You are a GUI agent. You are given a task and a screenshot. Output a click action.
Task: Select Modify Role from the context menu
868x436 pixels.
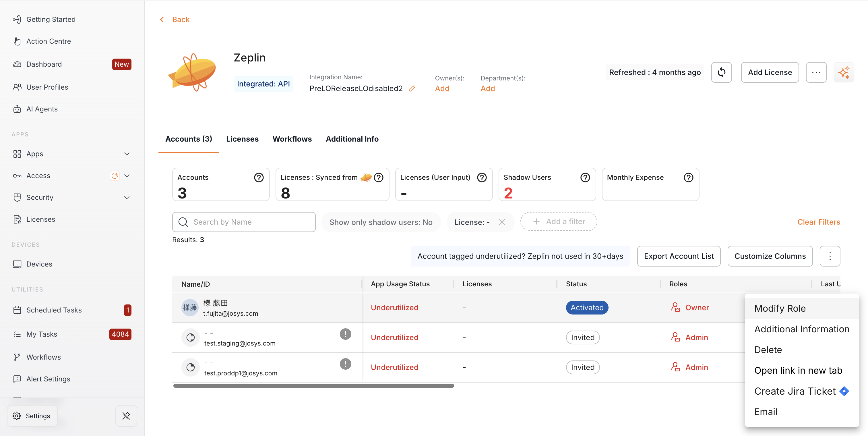point(802,308)
